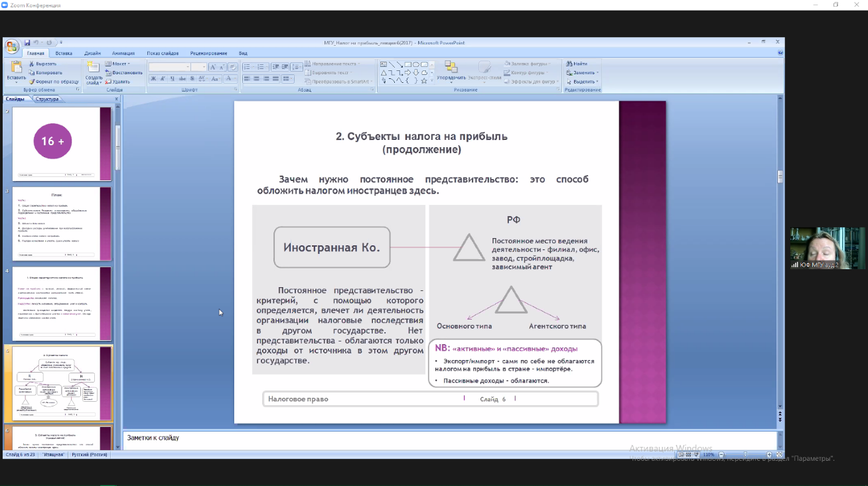
Task: Open the Структура (Outline) pane tab
Action: coord(47,99)
